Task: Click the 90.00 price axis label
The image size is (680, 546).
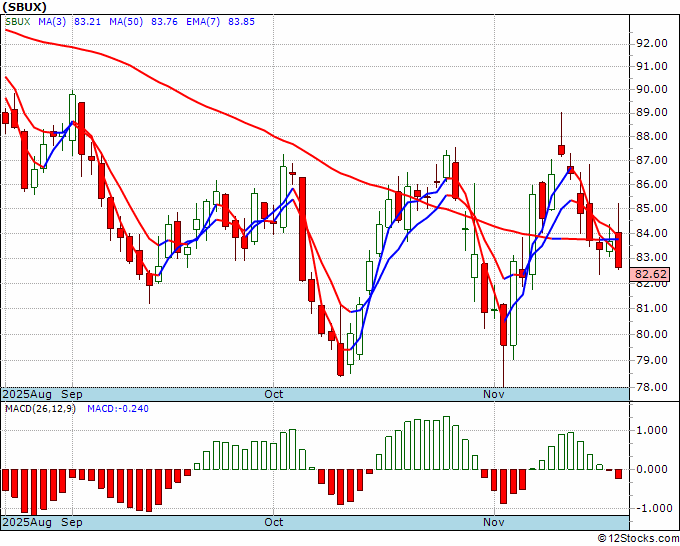Action: tap(651, 89)
